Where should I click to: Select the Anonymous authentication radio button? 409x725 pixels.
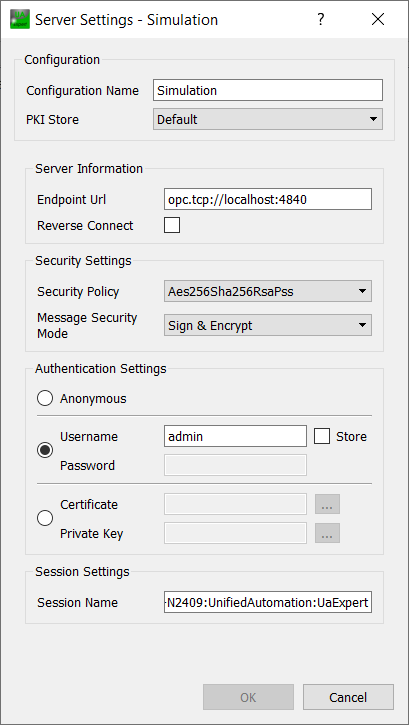45,398
